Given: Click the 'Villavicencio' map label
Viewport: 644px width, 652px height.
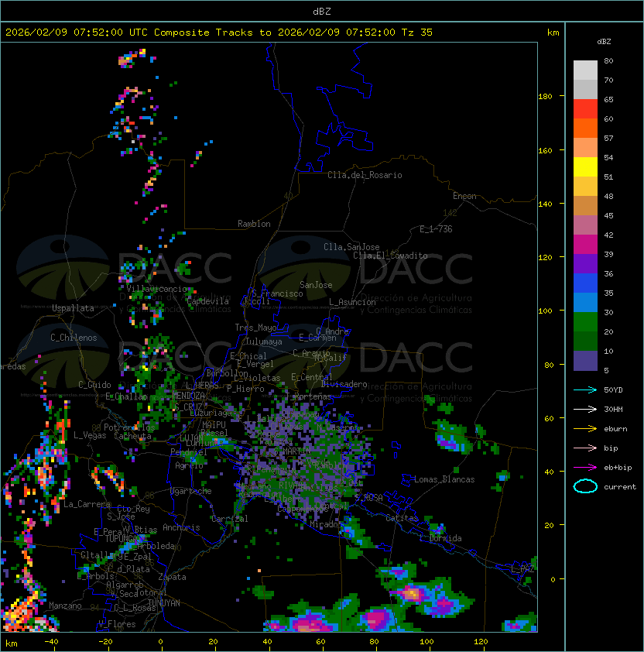Looking at the screenshot, I should click(x=156, y=289).
